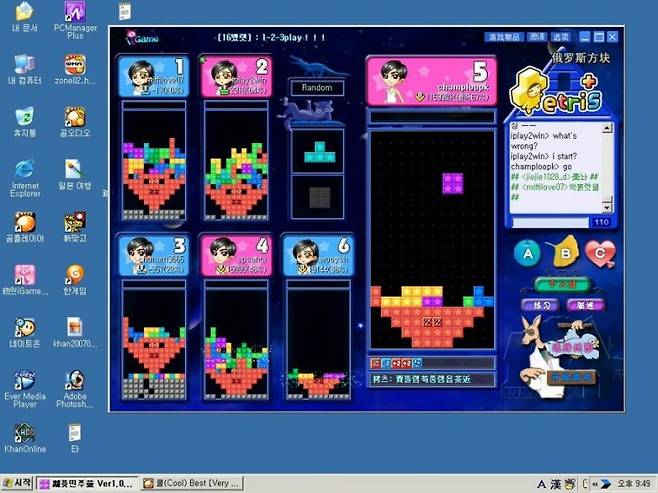Focus the chat message input field

click(x=550, y=222)
